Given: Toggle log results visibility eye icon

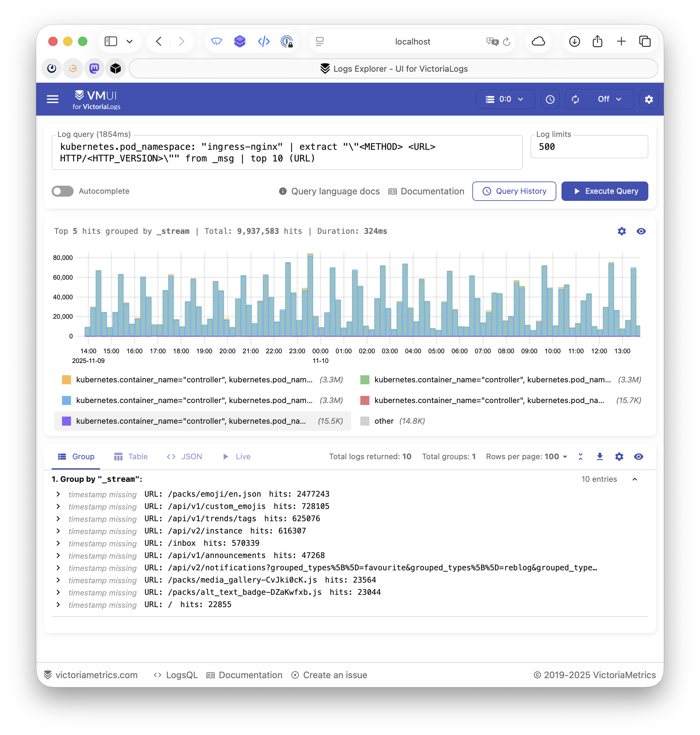Looking at the screenshot, I should pyautogui.click(x=638, y=457).
